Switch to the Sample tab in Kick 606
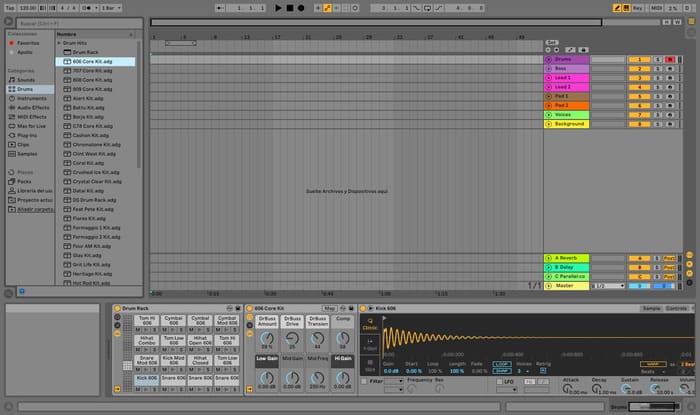The height and width of the screenshot is (415, 700). click(651, 308)
